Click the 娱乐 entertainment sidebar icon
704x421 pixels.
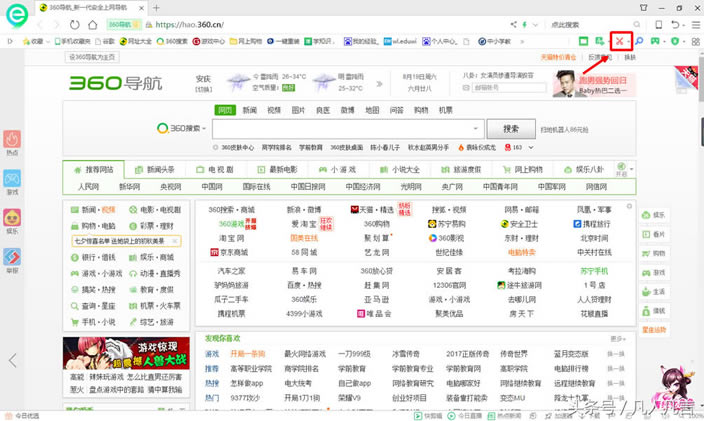pos(12,220)
